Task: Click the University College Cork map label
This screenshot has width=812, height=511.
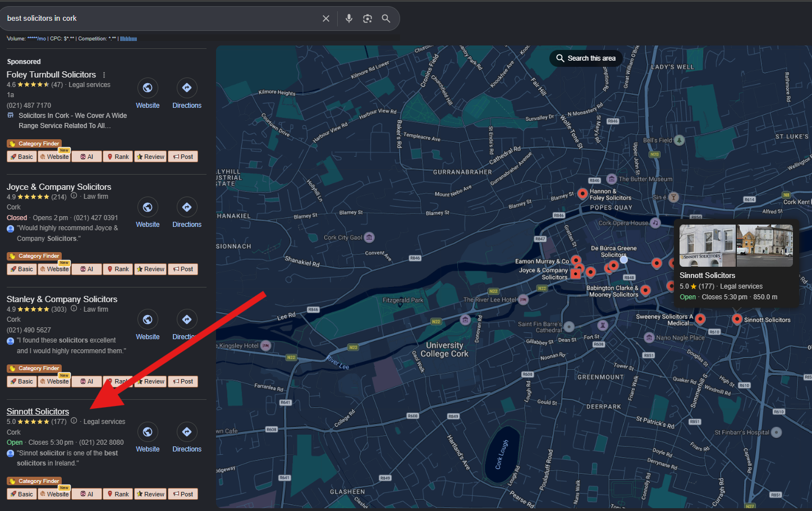Action: tap(444, 349)
